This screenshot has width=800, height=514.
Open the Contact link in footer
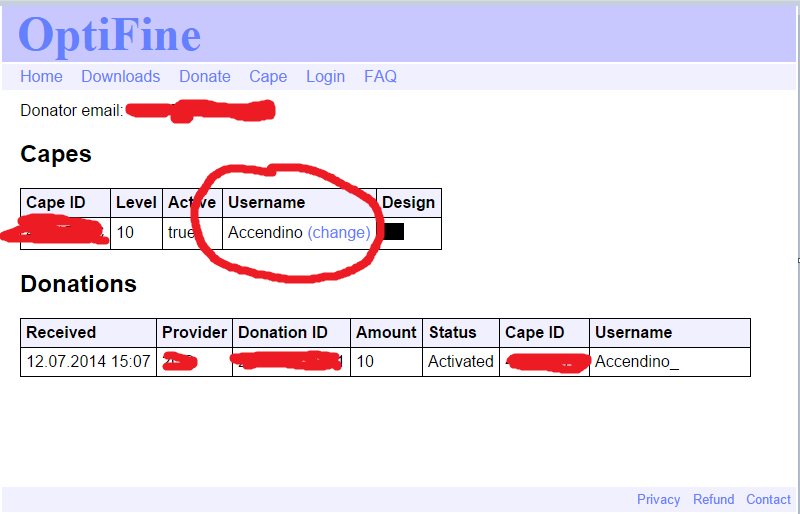tap(768, 499)
